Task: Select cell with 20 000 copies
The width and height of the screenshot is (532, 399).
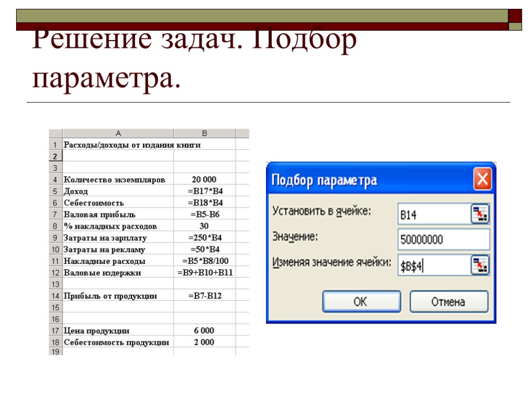Action: click(205, 179)
